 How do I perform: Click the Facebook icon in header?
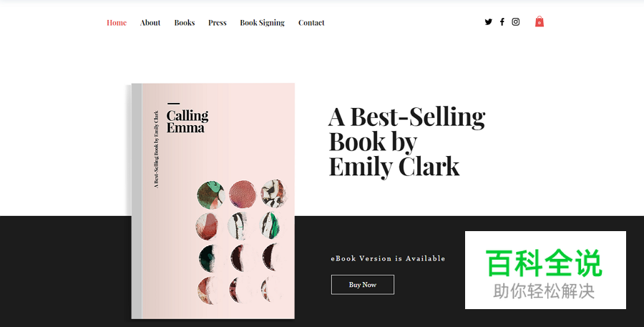click(502, 22)
